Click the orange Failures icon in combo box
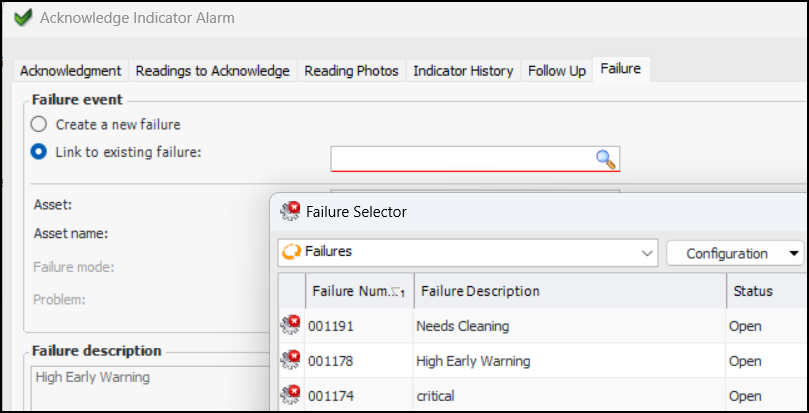The image size is (809, 413). pyautogui.click(x=292, y=253)
